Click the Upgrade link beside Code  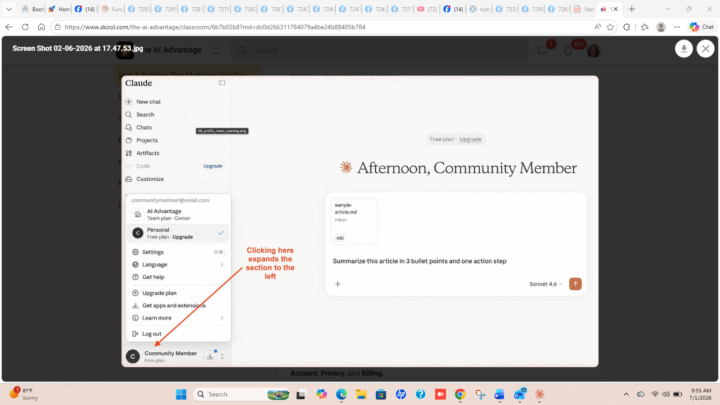tap(213, 166)
